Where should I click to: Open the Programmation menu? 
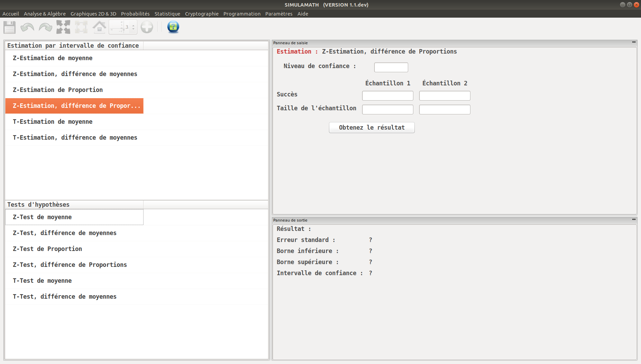click(x=242, y=14)
